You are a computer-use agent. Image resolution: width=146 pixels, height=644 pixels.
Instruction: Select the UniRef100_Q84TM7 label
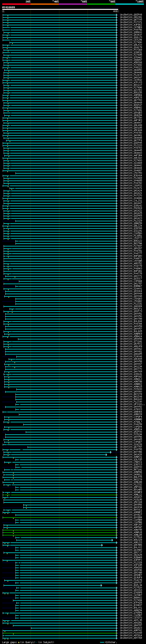[x=131, y=625]
